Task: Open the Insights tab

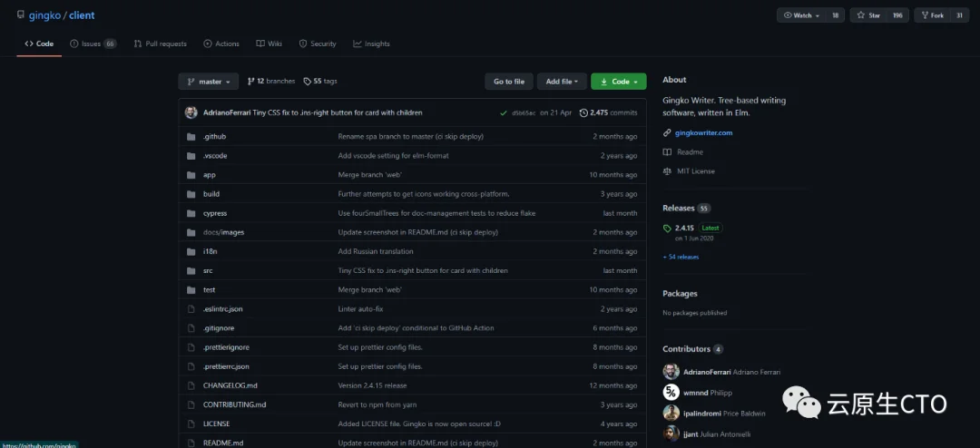Action: pos(371,44)
